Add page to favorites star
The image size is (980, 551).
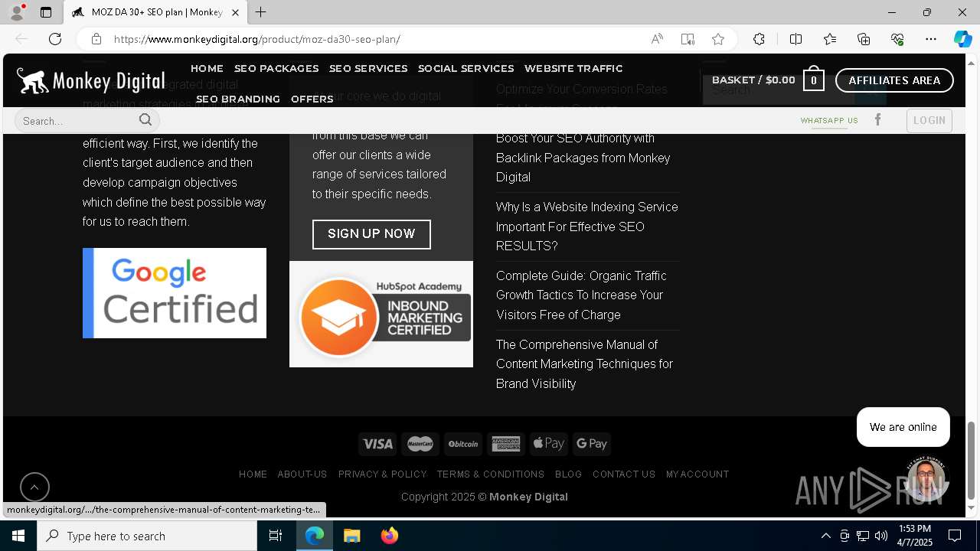click(x=718, y=39)
